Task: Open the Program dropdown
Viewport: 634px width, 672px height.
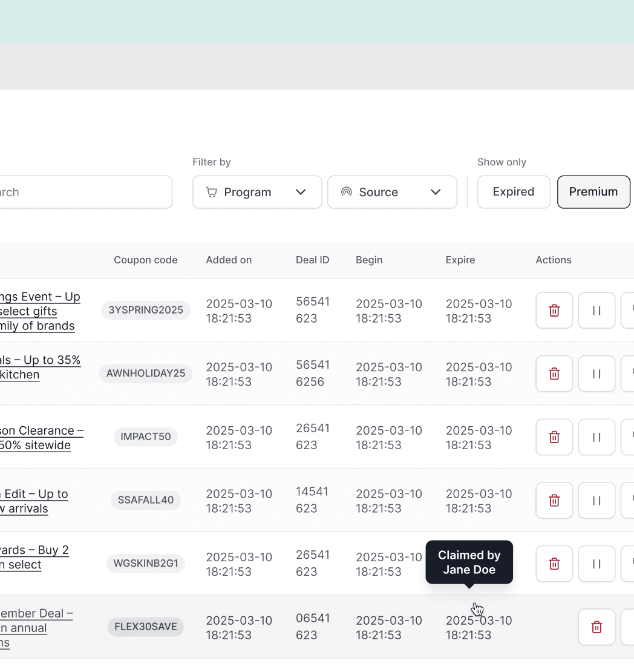Action: pyautogui.click(x=257, y=192)
